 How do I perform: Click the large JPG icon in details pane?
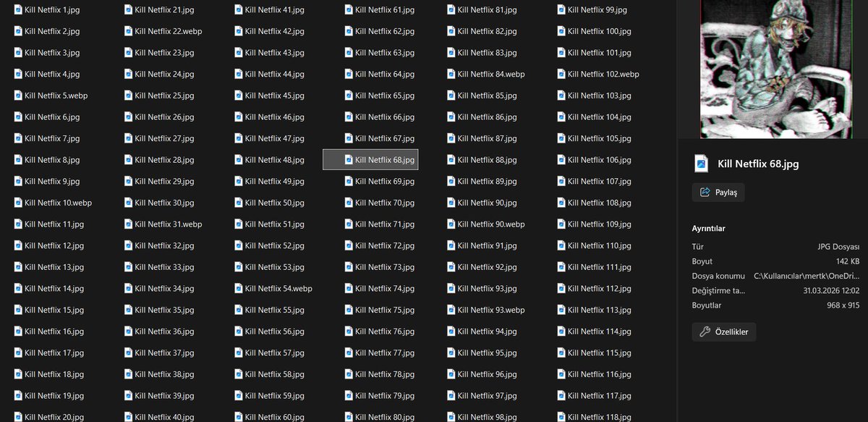point(700,164)
